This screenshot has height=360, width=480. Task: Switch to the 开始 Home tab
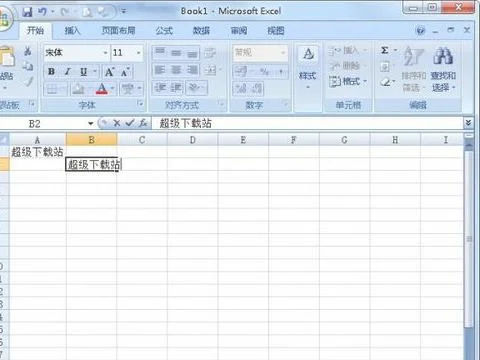click(35, 31)
